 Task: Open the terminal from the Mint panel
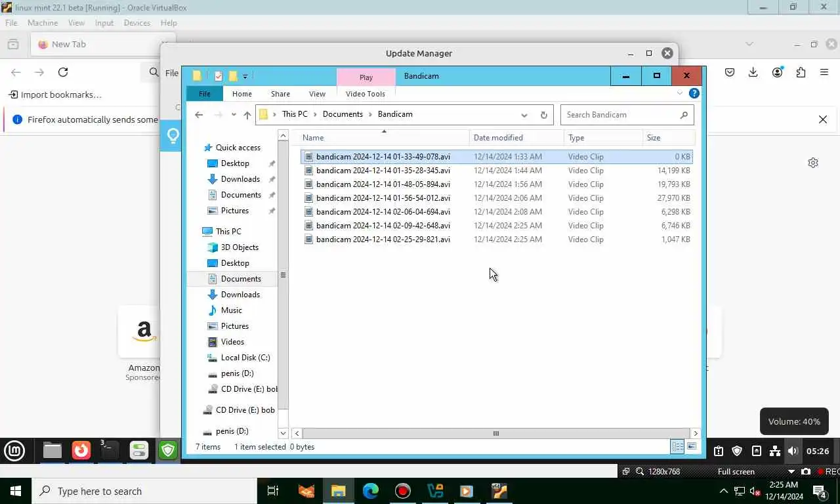(110, 450)
